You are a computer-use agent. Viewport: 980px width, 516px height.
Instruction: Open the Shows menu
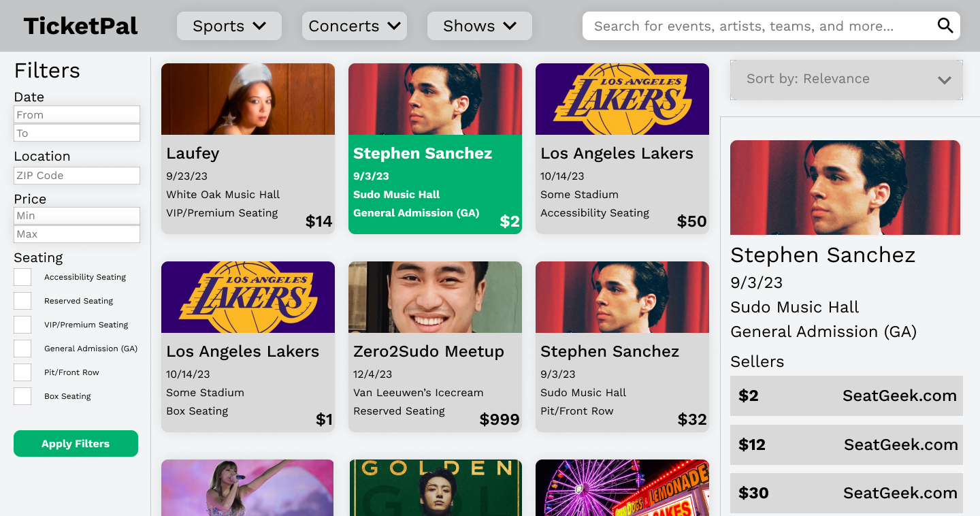[x=479, y=26]
